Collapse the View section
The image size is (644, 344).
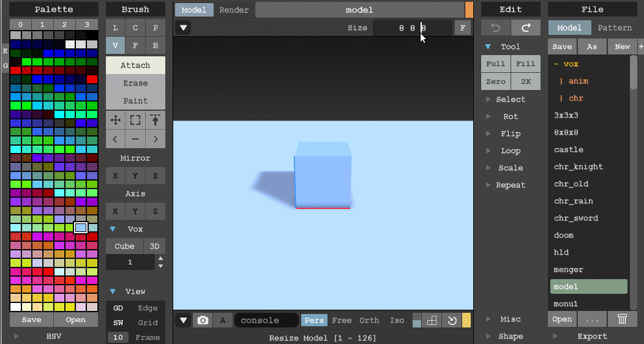[x=113, y=291]
